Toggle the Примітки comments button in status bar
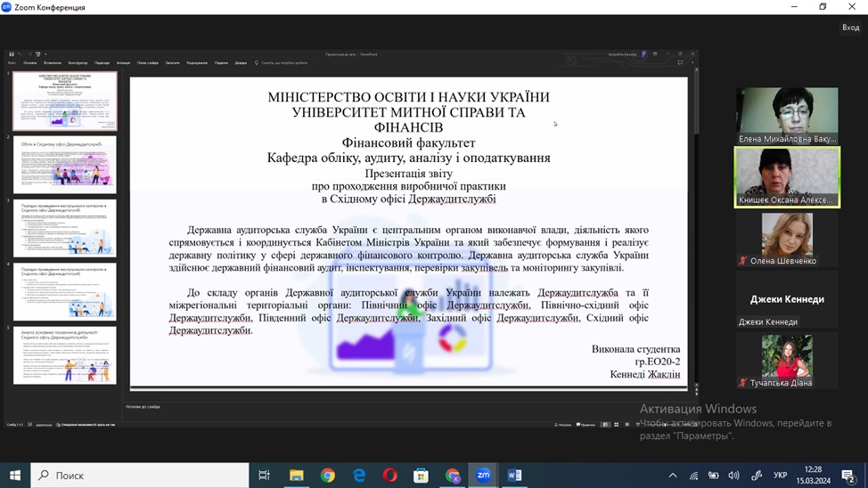868x488 pixels. [x=585, y=425]
